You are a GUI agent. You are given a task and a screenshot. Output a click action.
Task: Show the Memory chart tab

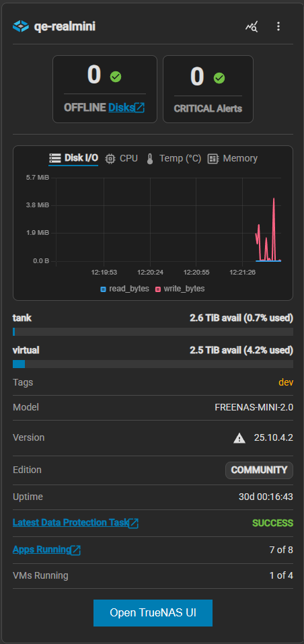[233, 159]
